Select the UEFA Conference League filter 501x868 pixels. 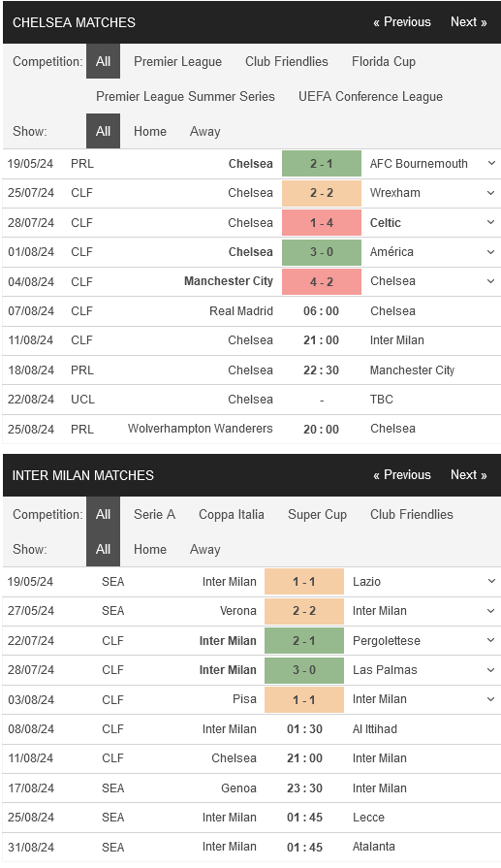click(x=370, y=96)
